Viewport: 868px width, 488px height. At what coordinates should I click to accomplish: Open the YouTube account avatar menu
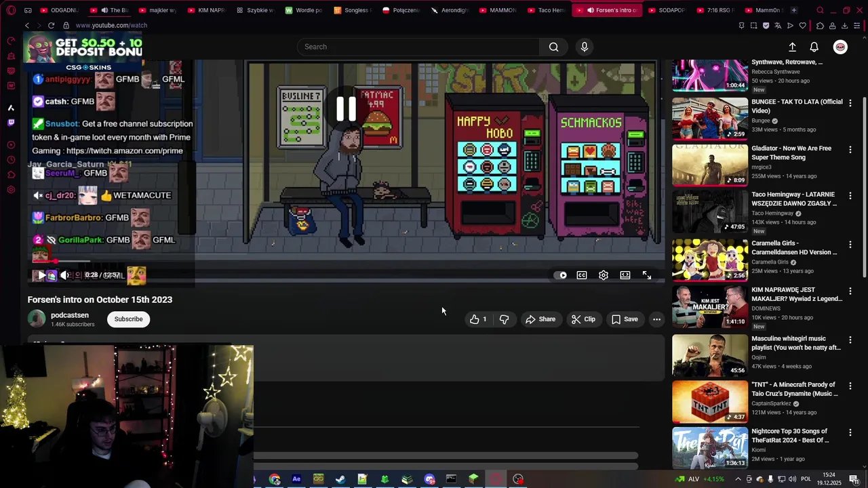pos(840,47)
